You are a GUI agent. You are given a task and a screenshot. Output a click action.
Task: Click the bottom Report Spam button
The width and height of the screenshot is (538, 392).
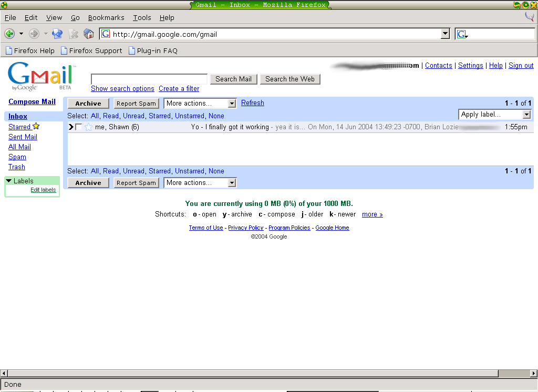[x=136, y=183]
